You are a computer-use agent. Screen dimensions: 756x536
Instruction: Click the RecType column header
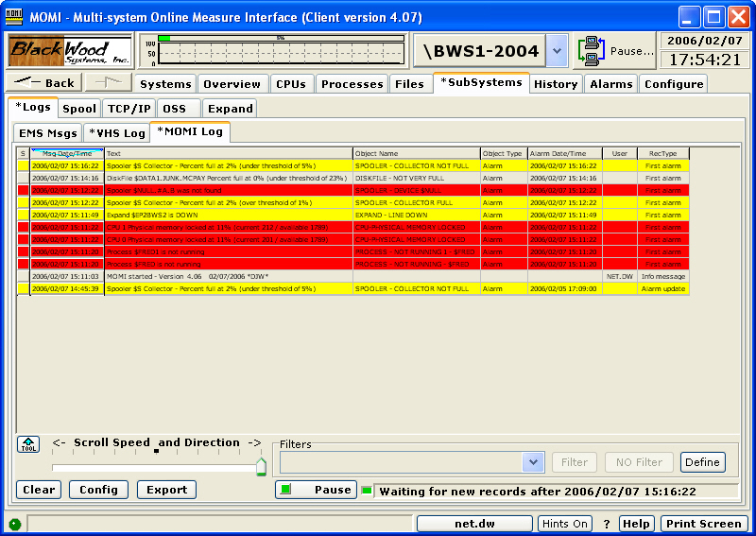pyautogui.click(x=663, y=153)
